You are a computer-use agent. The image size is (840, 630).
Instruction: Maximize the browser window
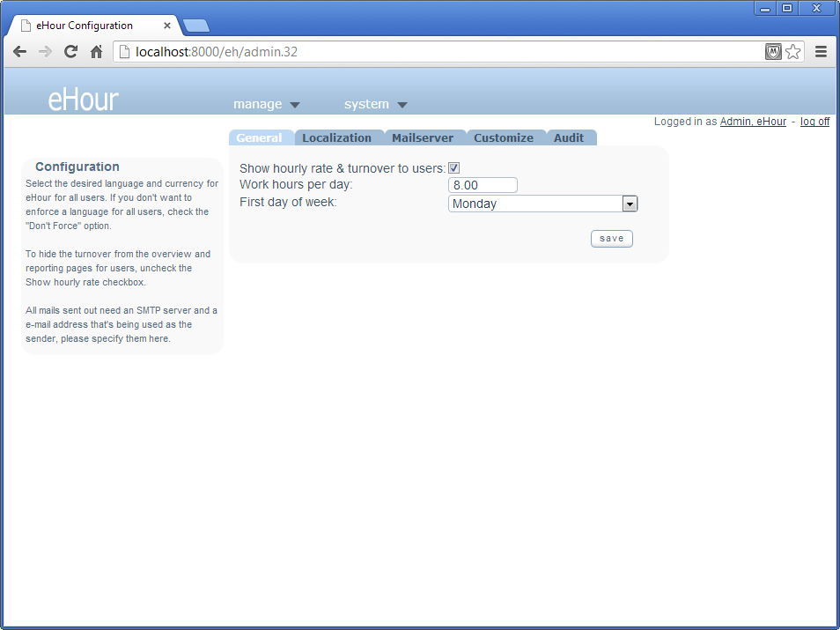(787, 9)
